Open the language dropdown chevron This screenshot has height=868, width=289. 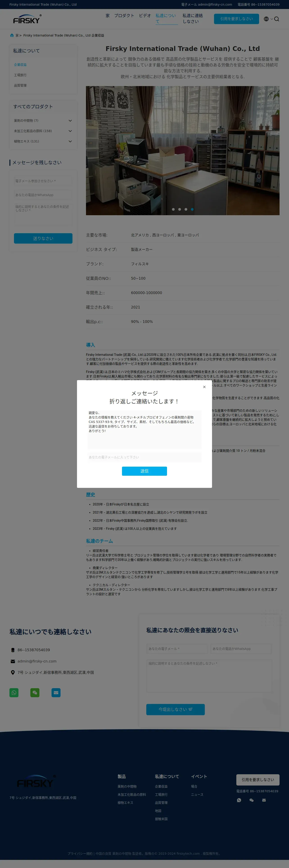point(271,19)
